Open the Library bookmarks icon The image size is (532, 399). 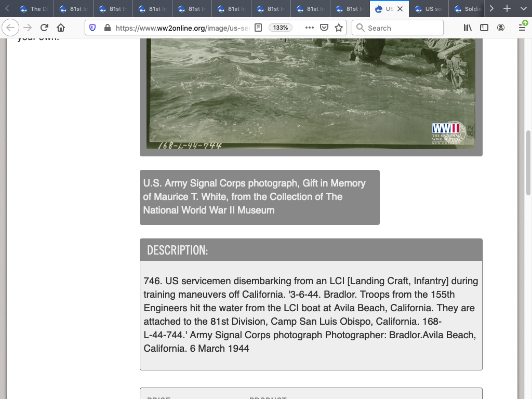tap(468, 28)
